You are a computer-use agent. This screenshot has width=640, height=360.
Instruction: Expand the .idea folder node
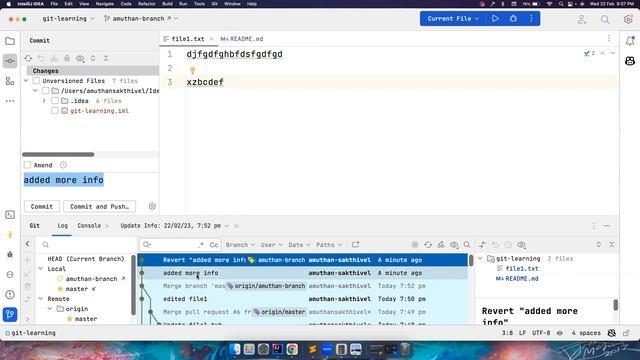(x=44, y=101)
